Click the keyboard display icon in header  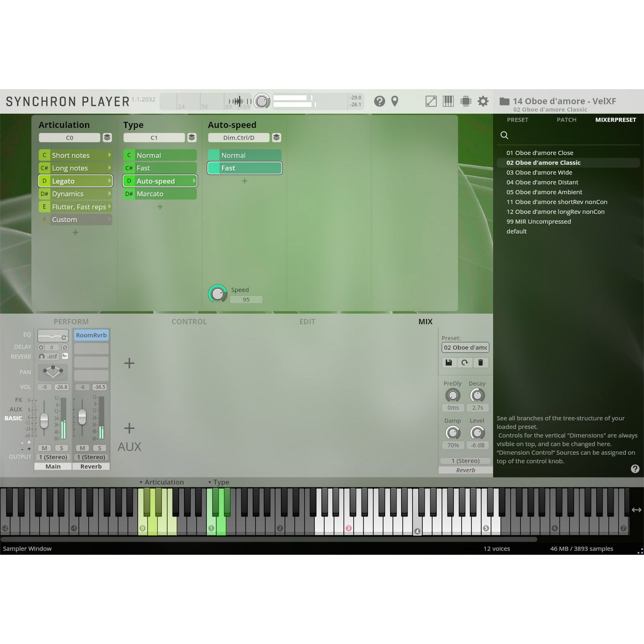(448, 101)
